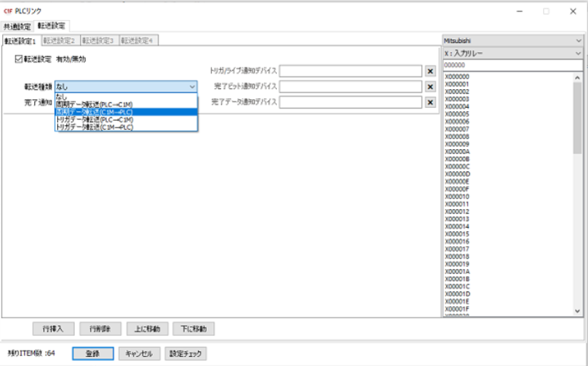Select 周期データ転送(PLC→C1M) from the list
588x366 pixels.
pyautogui.click(x=93, y=104)
